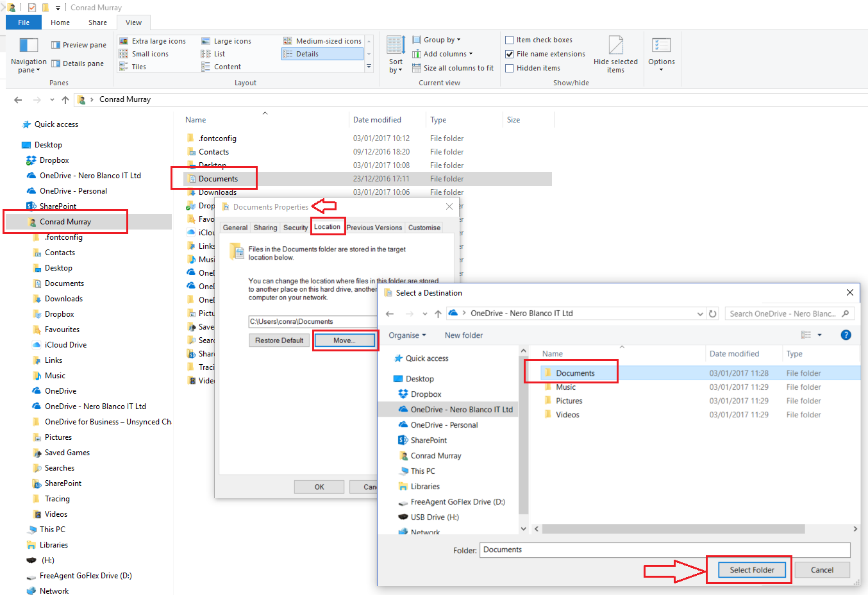Open the Security tab in Documents Properties

coord(296,228)
